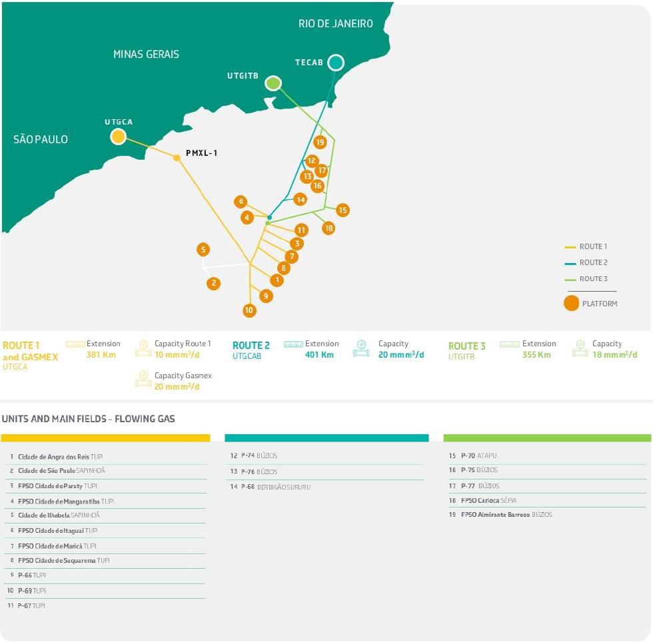
Task: Click platform marker 19 on the map
Action: tap(320, 142)
